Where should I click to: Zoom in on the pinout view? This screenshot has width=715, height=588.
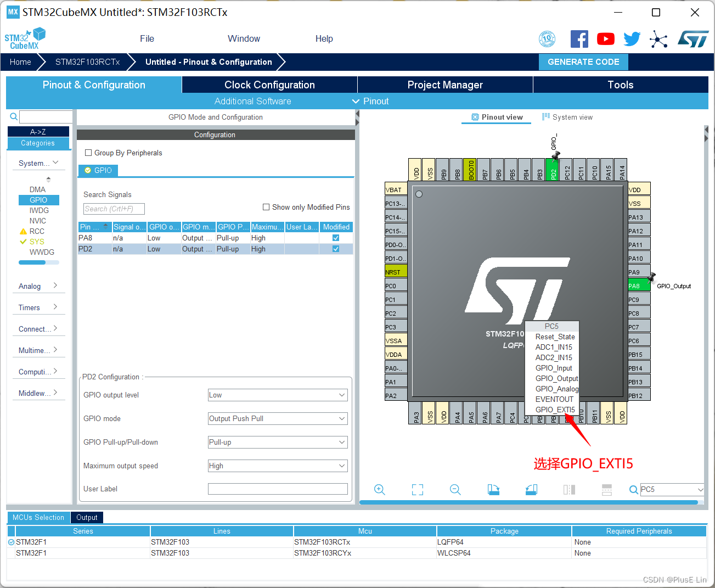tap(380, 490)
